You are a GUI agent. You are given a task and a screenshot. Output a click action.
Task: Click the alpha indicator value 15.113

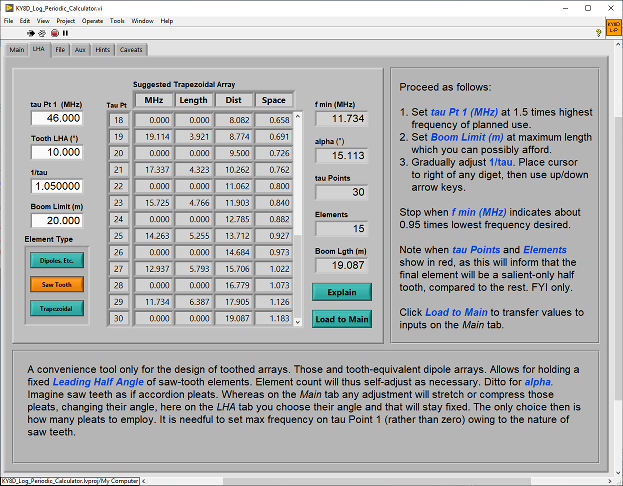click(x=342, y=155)
